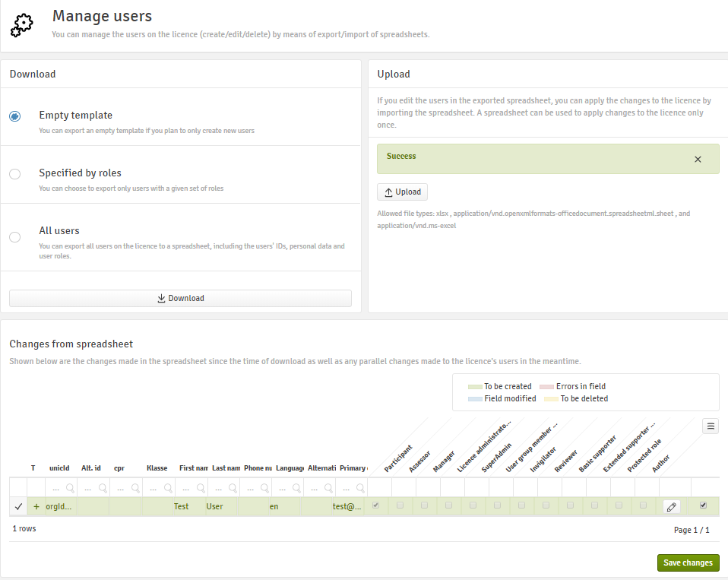Image resolution: width=728 pixels, height=580 pixels.
Task: Click the Upload button
Action: coord(403,192)
